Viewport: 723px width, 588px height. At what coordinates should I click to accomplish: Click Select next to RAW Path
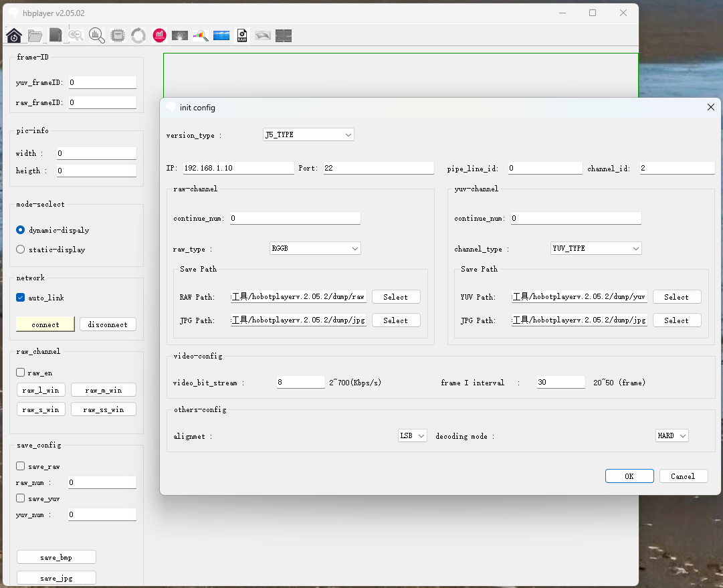tap(396, 297)
